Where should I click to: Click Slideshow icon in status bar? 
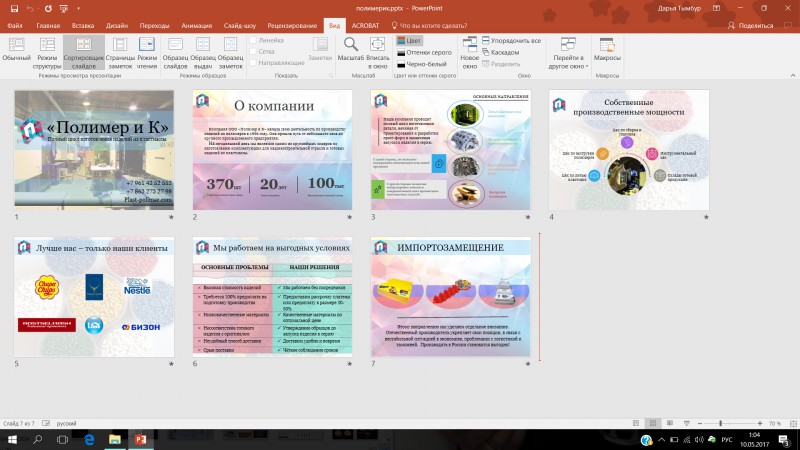point(687,423)
